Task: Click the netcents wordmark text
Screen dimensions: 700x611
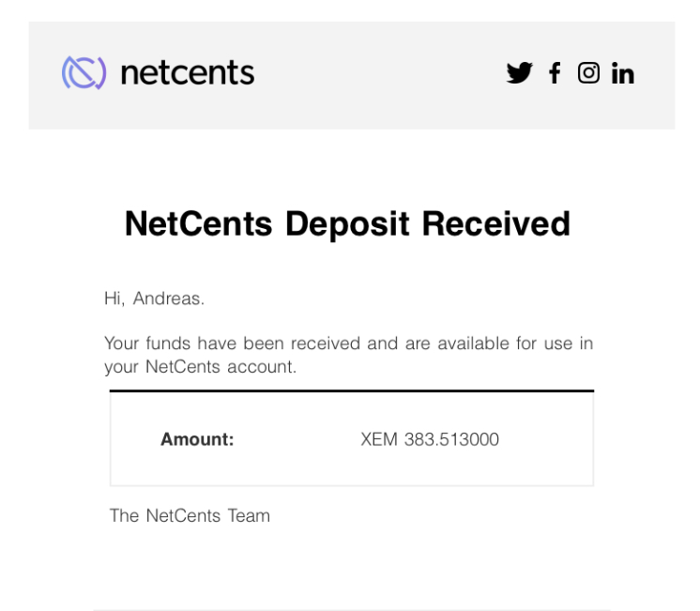Action: 187,73
